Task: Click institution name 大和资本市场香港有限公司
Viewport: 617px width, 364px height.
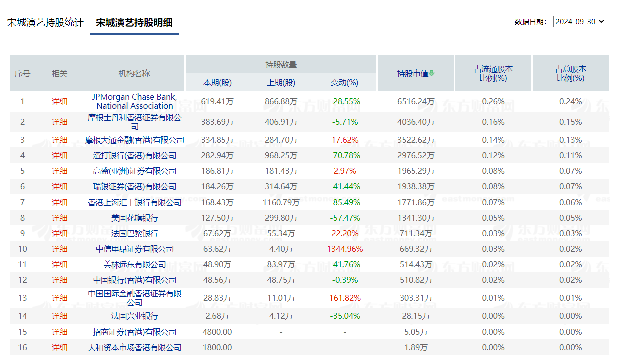Action: (135, 347)
